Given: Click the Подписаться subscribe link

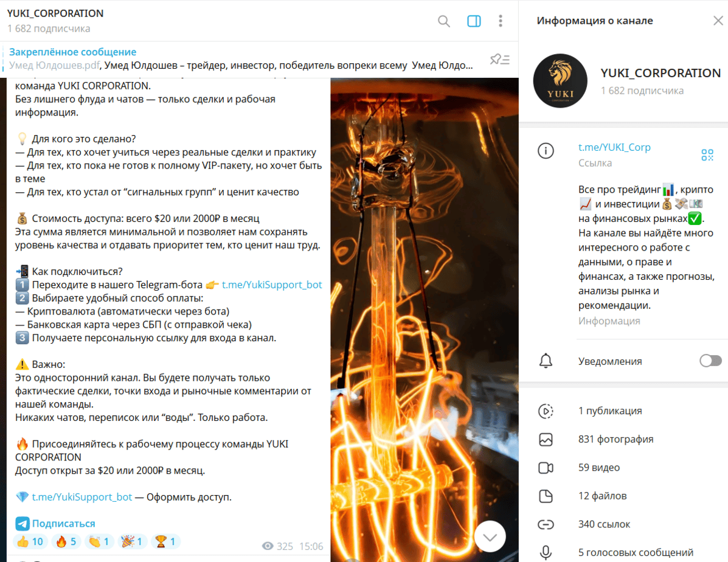Looking at the screenshot, I should [x=63, y=524].
